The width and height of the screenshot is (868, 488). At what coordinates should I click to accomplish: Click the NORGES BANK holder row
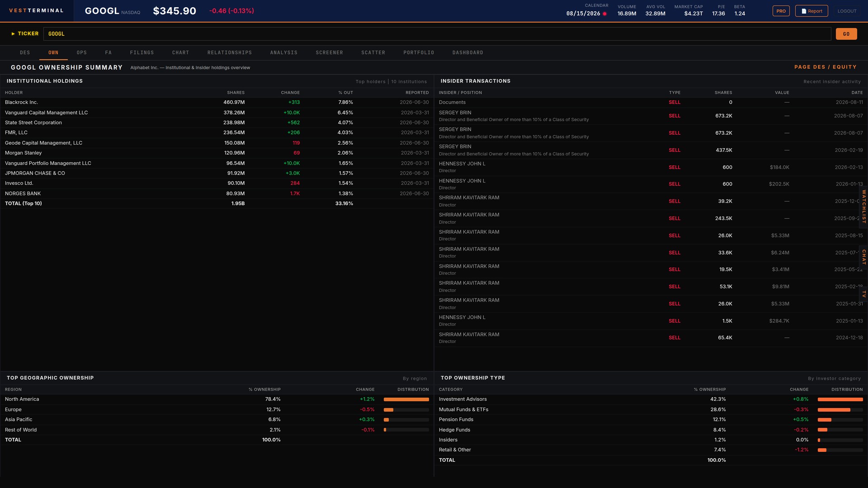click(x=217, y=193)
